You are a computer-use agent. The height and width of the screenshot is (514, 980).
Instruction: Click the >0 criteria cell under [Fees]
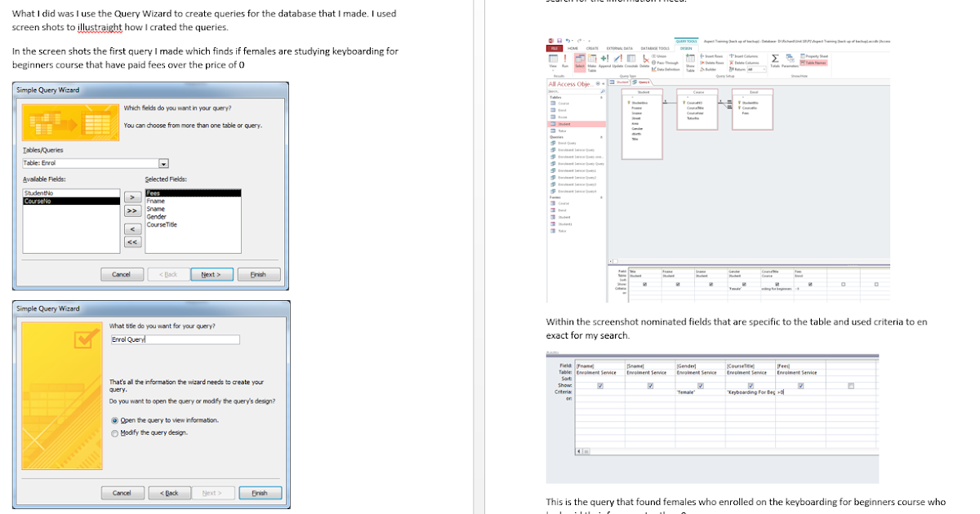[x=800, y=392]
